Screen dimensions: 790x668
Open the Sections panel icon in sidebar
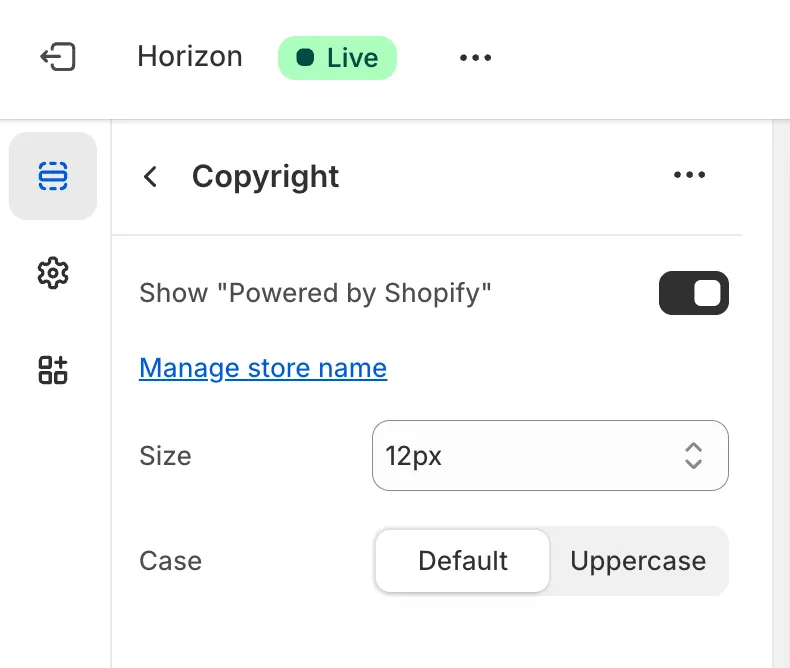pos(53,176)
